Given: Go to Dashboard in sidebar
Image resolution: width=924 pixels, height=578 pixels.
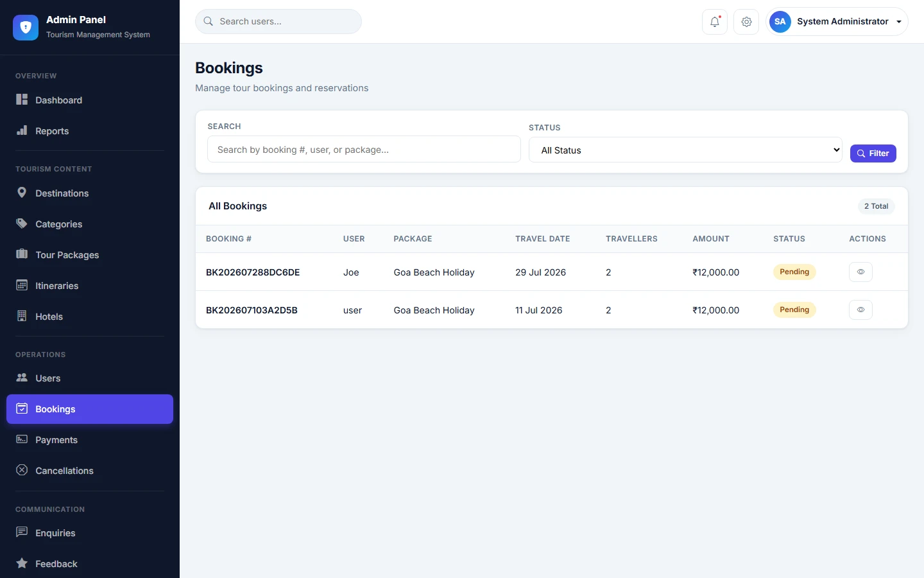Looking at the screenshot, I should [90, 100].
